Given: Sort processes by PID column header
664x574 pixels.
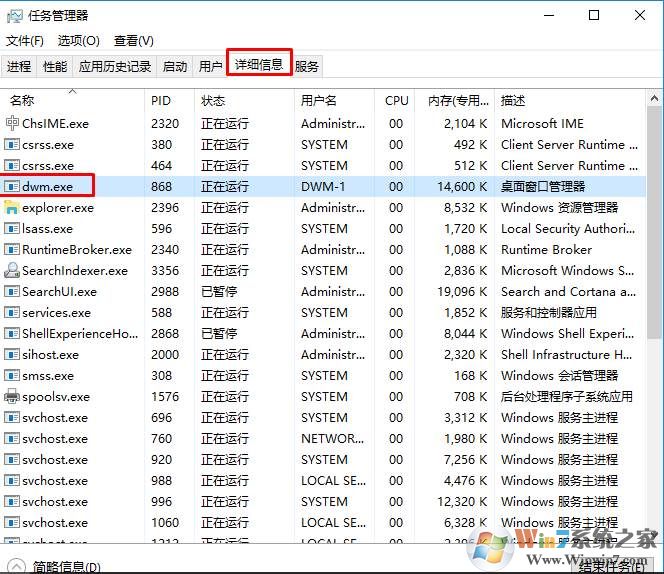Looking at the screenshot, I should point(161,101).
